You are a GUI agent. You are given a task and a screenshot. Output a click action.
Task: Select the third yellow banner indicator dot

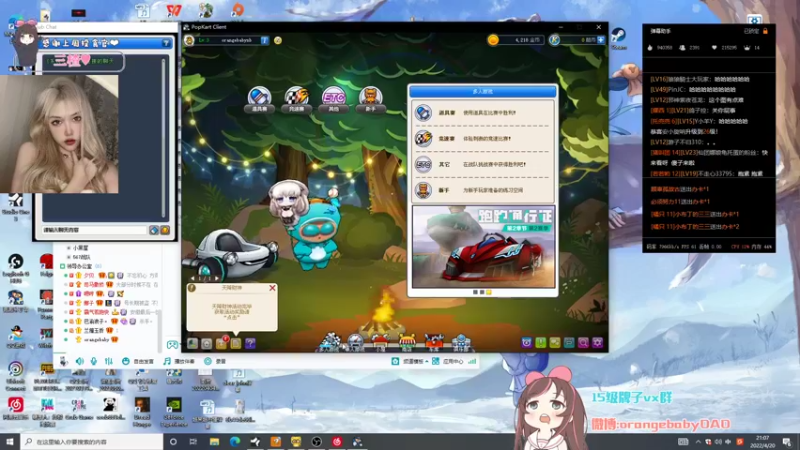[x=489, y=292]
